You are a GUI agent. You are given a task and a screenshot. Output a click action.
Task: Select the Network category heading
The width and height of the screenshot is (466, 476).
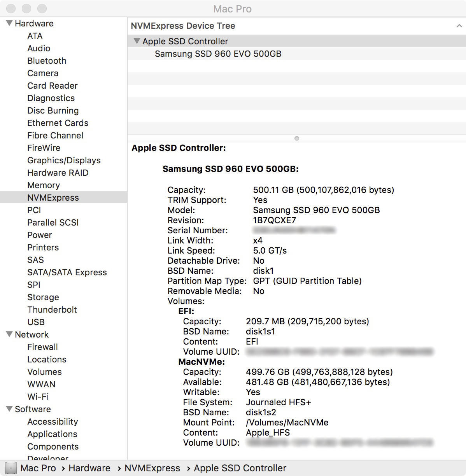coord(32,334)
